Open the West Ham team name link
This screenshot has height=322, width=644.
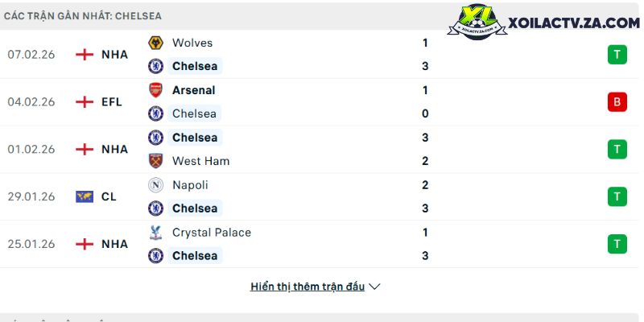point(200,161)
